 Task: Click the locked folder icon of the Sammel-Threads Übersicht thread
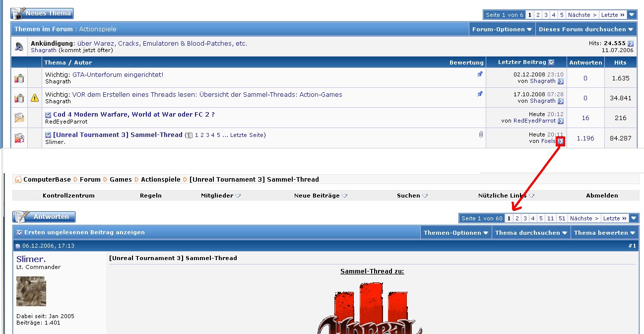click(19, 98)
